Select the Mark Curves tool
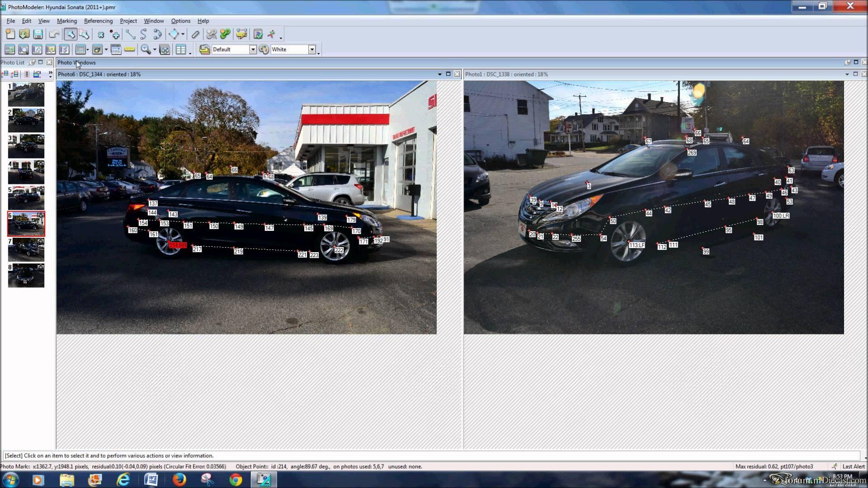The height and width of the screenshot is (488, 868). pyautogui.click(x=144, y=34)
